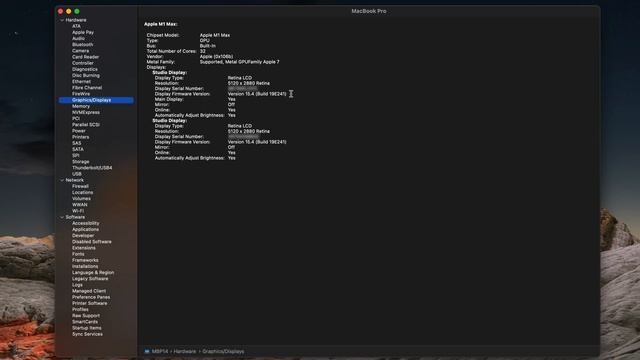Select Fibre Channel entry
The image size is (640, 360).
(x=87, y=87)
